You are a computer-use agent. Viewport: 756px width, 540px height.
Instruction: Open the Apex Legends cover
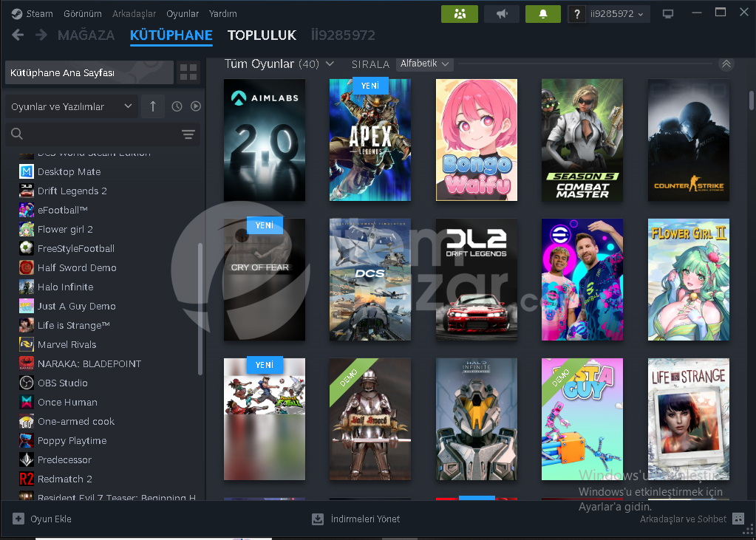(x=370, y=140)
